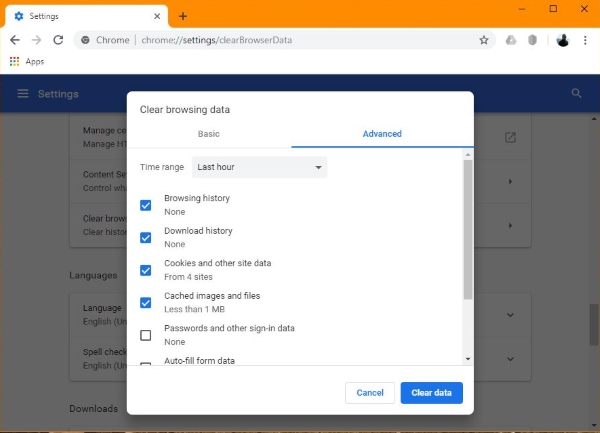The height and width of the screenshot is (433, 600).
Task: Open Settings hamburger menu
Action: click(23, 94)
